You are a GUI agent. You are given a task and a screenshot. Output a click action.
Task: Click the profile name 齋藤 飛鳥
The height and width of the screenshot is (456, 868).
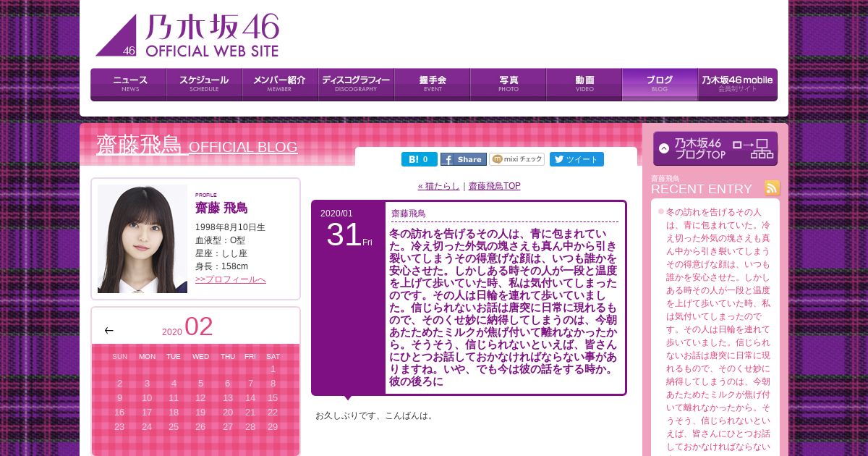[x=221, y=208]
